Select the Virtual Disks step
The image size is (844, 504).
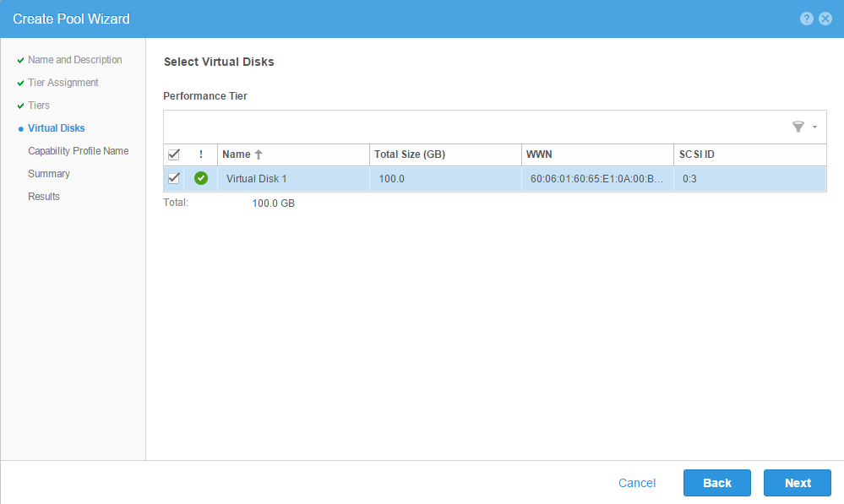click(56, 128)
